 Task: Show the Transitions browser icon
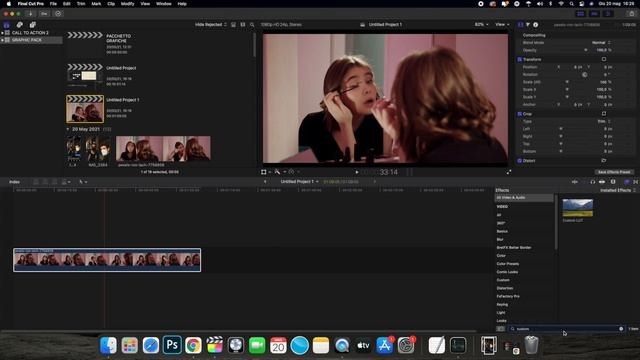(x=636, y=182)
